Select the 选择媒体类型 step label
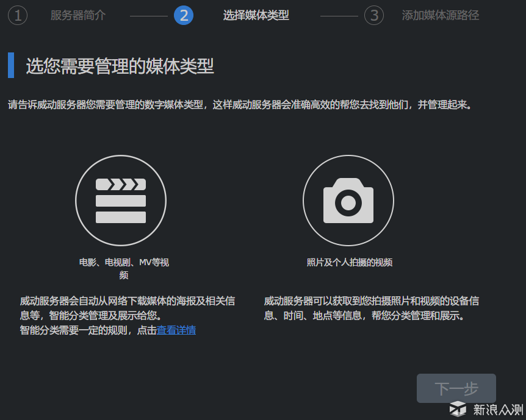 pos(256,15)
